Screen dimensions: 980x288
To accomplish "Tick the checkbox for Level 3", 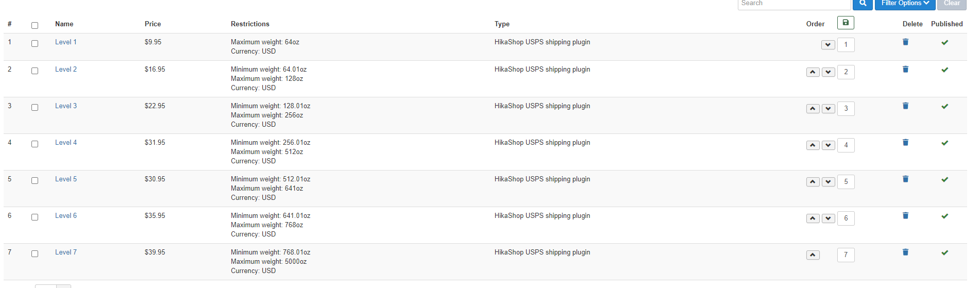I will tap(35, 108).
